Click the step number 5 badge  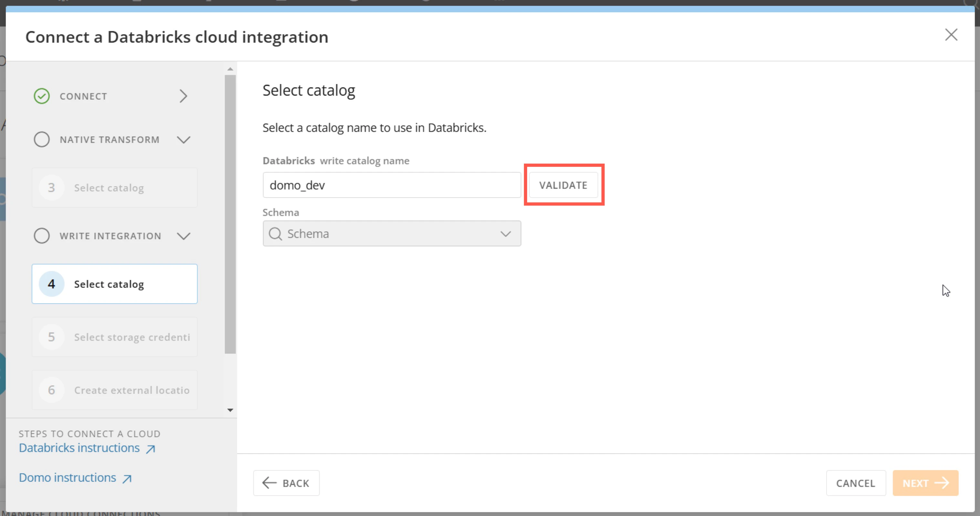click(51, 337)
